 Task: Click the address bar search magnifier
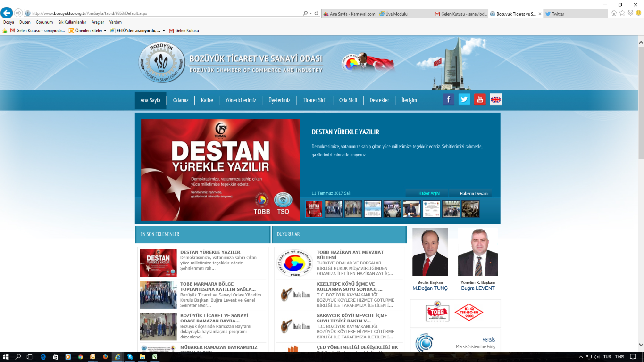point(306,13)
